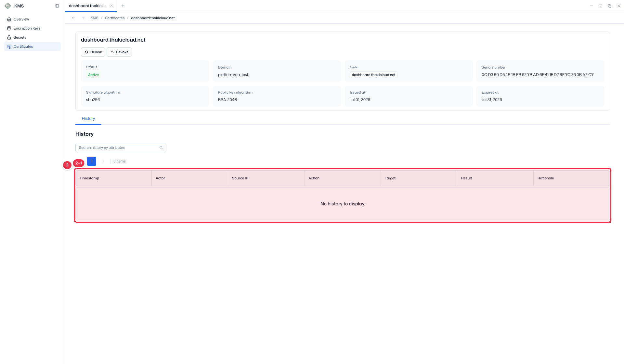Click the Actor column header
Image resolution: width=624 pixels, height=364 pixels.
[x=190, y=178]
